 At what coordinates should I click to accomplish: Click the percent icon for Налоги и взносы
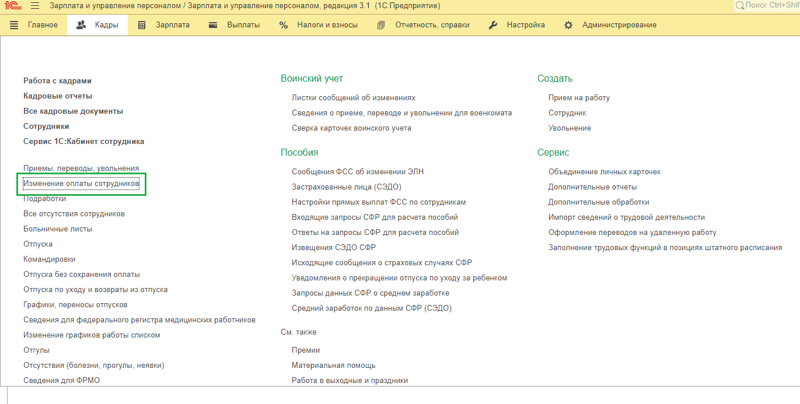click(x=284, y=25)
